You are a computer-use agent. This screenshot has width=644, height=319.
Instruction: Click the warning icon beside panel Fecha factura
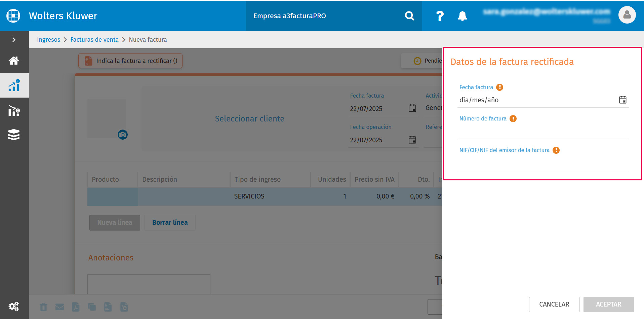tap(500, 87)
